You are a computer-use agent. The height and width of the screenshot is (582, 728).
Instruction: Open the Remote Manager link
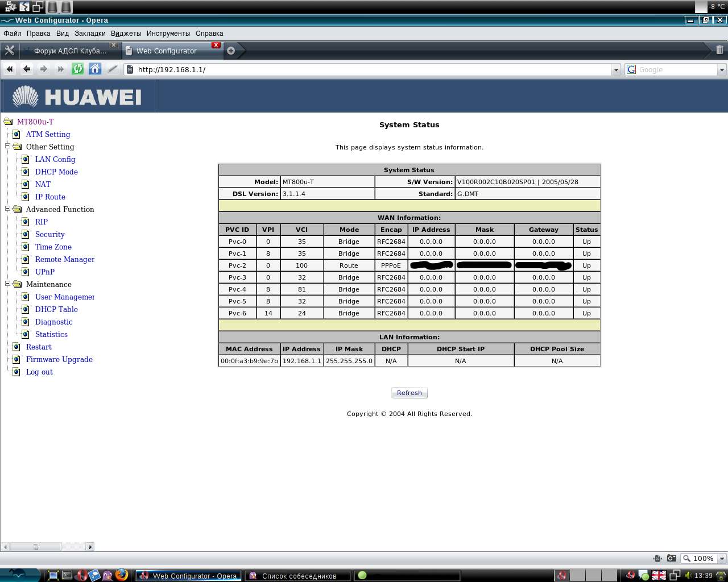pyautogui.click(x=65, y=259)
